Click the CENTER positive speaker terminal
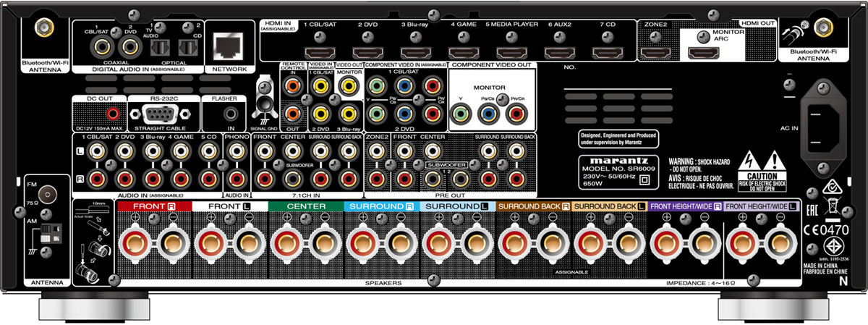 coord(287,242)
